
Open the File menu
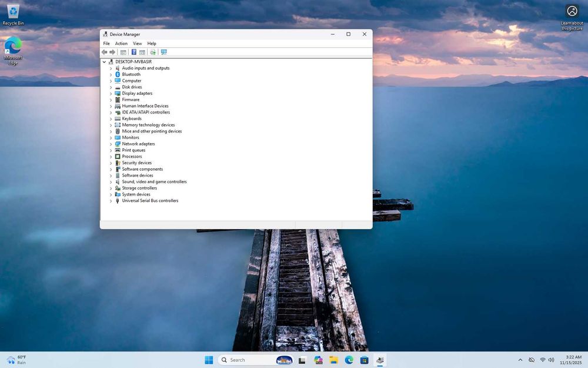pyautogui.click(x=106, y=44)
